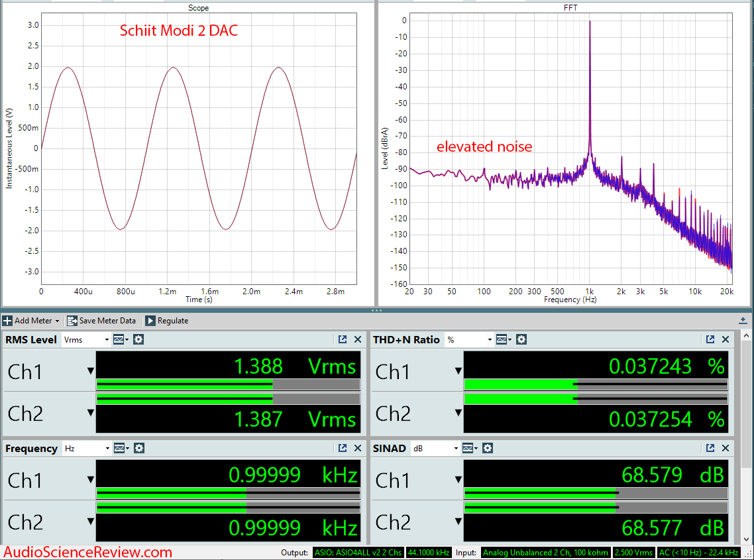Click the THD+N Ratio Ch1 bar gauge
This screenshot has height=560, width=754.
click(x=596, y=384)
